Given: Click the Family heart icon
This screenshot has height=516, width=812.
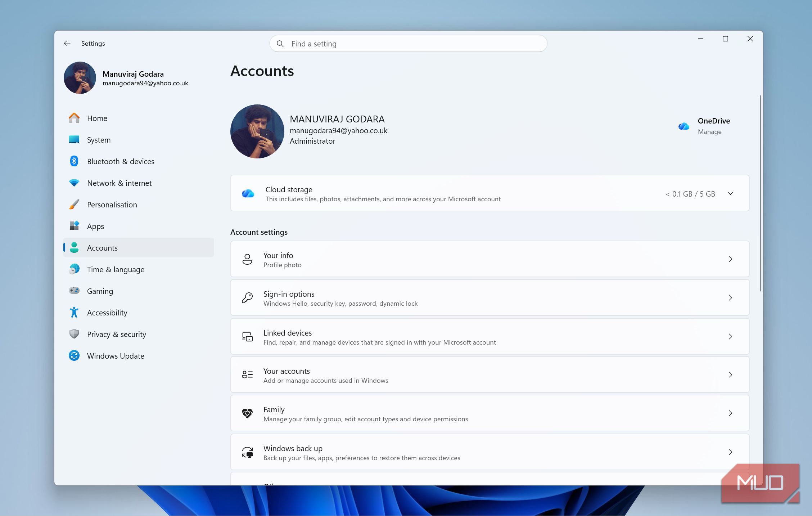Looking at the screenshot, I should pyautogui.click(x=247, y=413).
